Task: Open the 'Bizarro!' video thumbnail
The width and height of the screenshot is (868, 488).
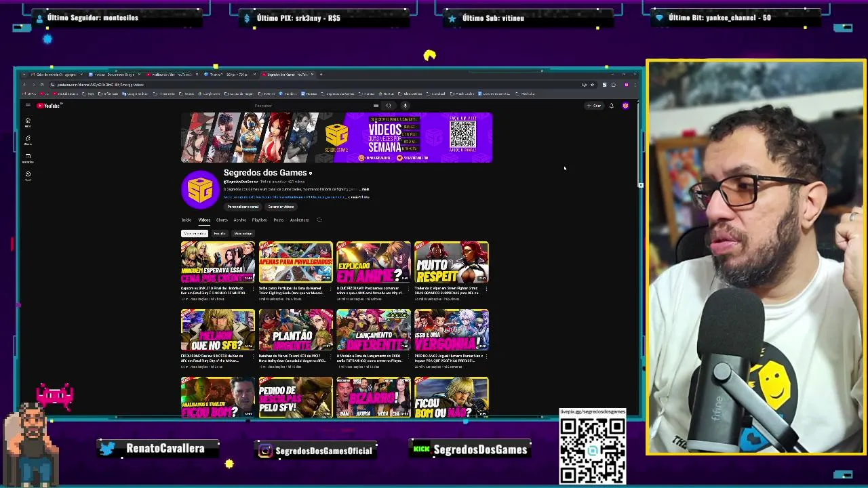Action: (374, 397)
